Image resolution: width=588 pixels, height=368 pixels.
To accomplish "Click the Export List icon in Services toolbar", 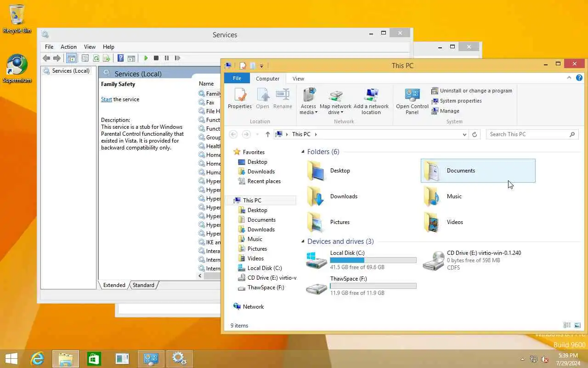I will pyautogui.click(x=107, y=58).
